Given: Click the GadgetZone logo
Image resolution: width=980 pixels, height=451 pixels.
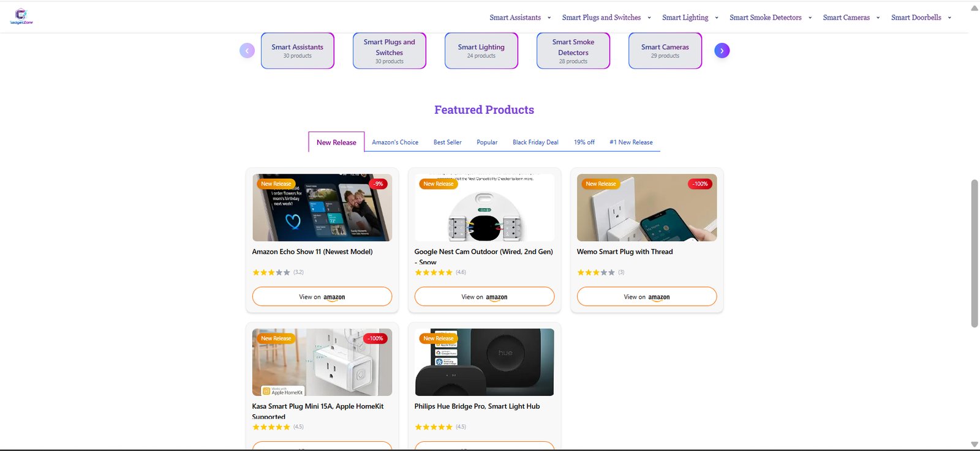Looking at the screenshot, I should tap(21, 16).
